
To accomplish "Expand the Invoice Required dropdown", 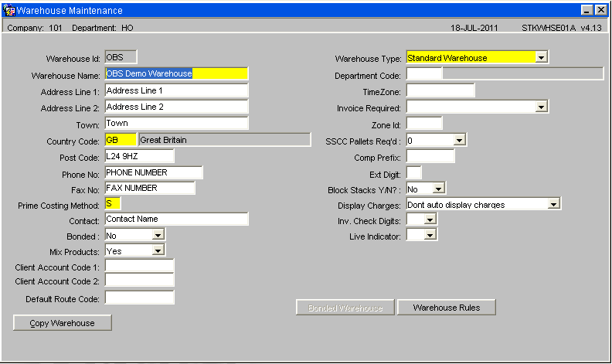I will [x=541, y=107].
